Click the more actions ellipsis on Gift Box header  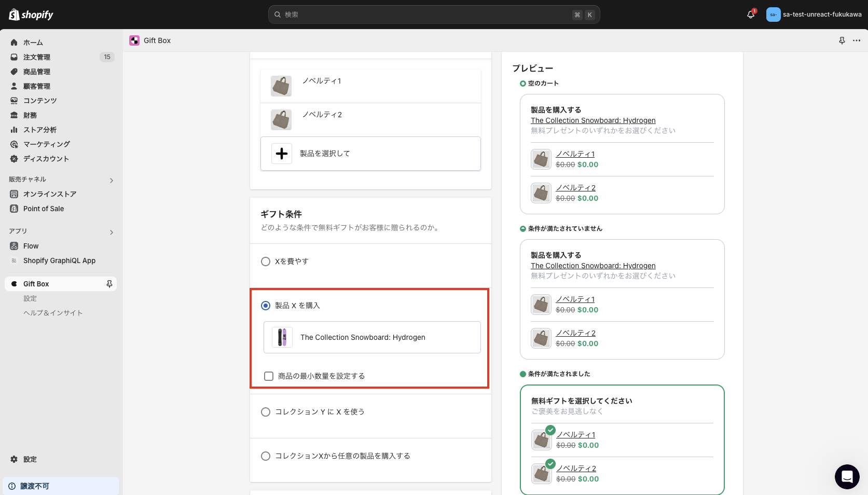856,40
